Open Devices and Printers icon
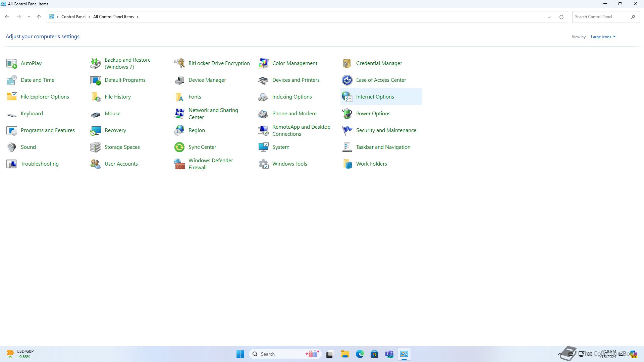 [x=263, y=80]
